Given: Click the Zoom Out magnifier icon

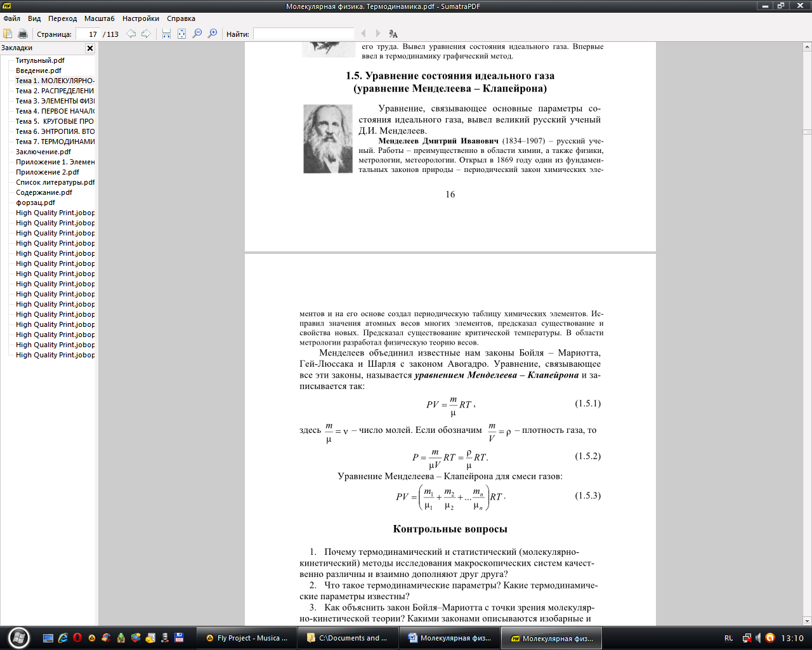Looking at the screenshot, I should (197, 34).
